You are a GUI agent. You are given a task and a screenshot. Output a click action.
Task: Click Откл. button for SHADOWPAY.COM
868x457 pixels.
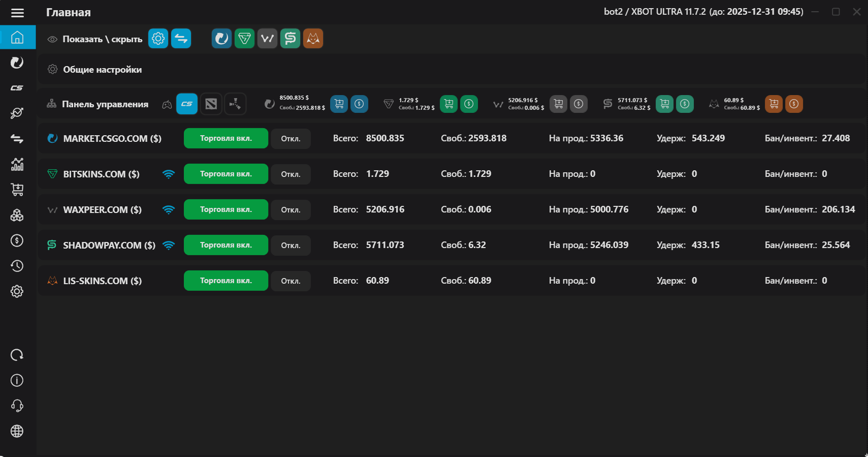point(291,245)
